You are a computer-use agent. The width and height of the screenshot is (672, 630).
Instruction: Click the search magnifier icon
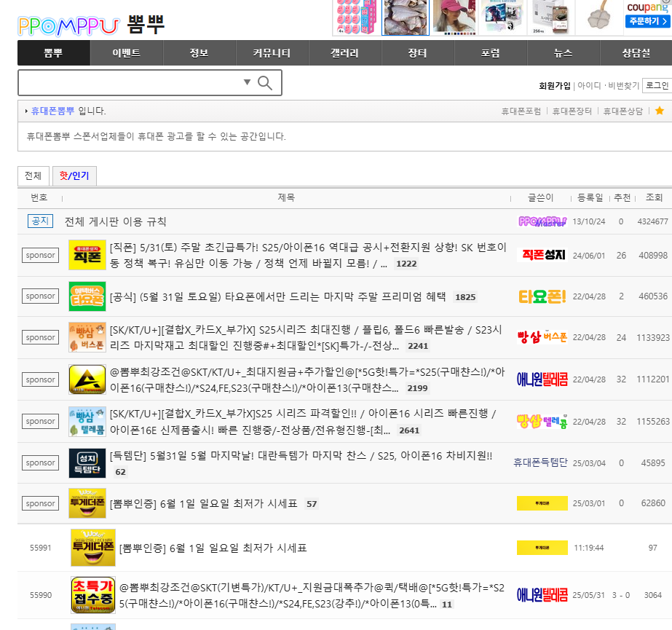(265, 83)
